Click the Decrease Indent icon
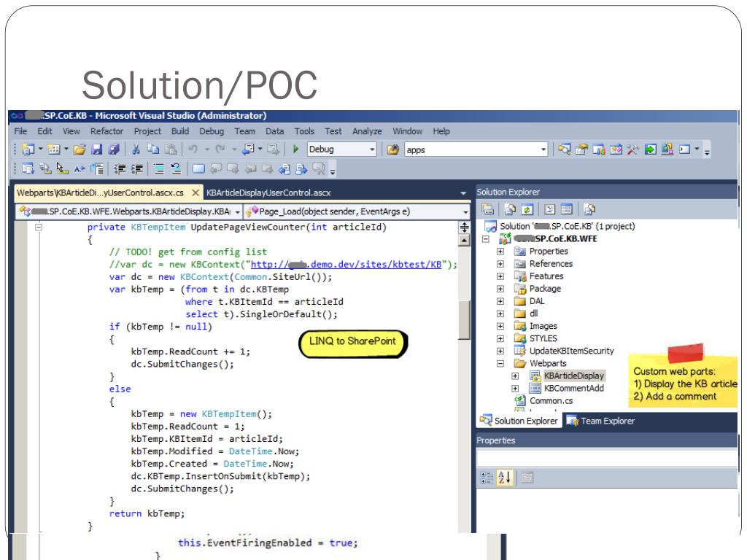This screenshot has height=560, width=747. point(120,168)
